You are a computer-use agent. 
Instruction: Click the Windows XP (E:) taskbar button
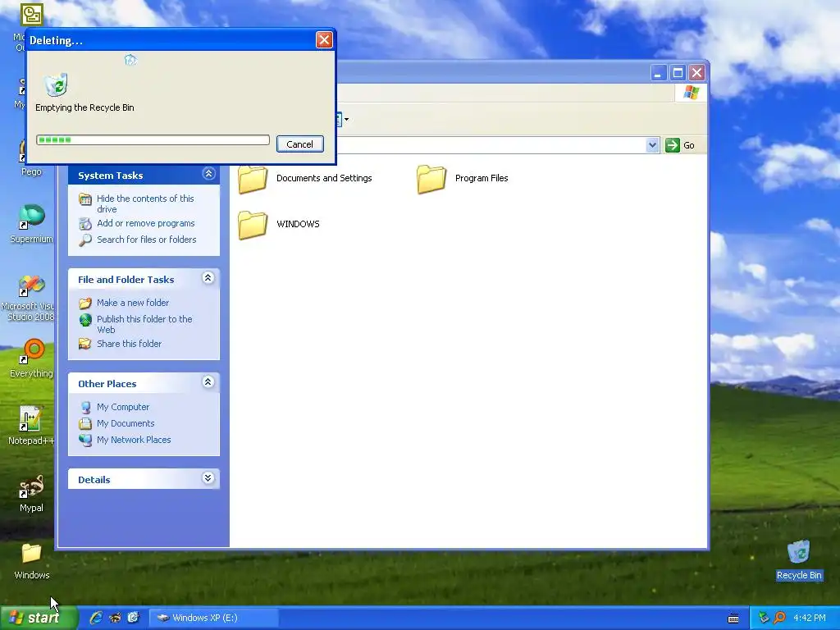[213, 618]
